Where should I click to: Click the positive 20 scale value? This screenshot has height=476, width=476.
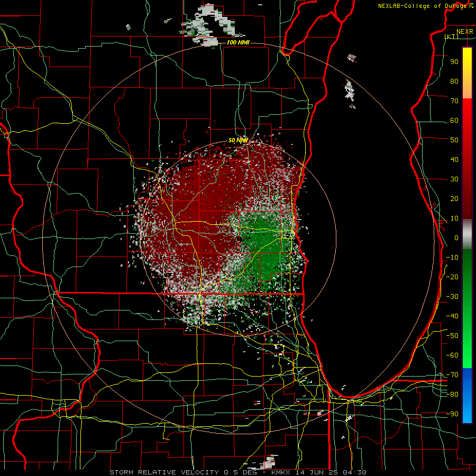pos(454,198)
